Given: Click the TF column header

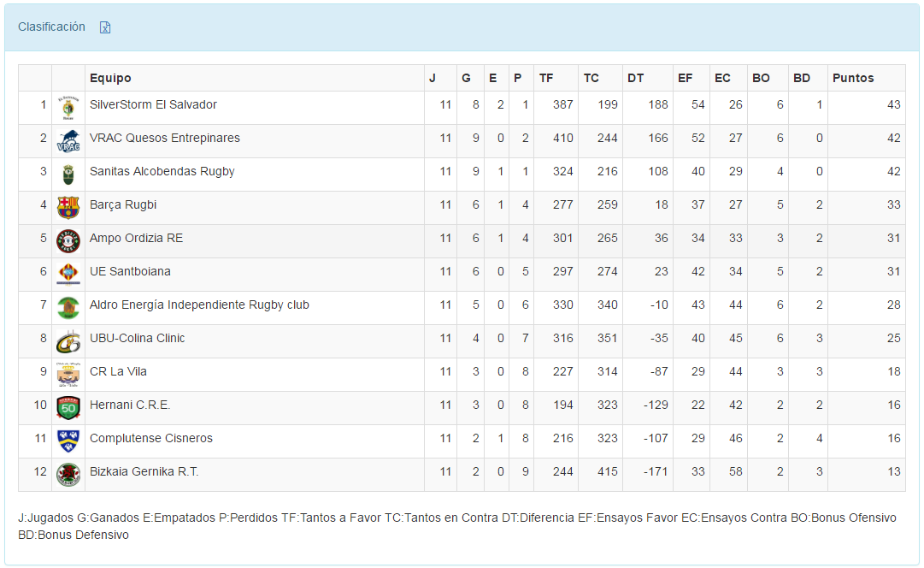Looking at the screenshot, I should point(546,78).
